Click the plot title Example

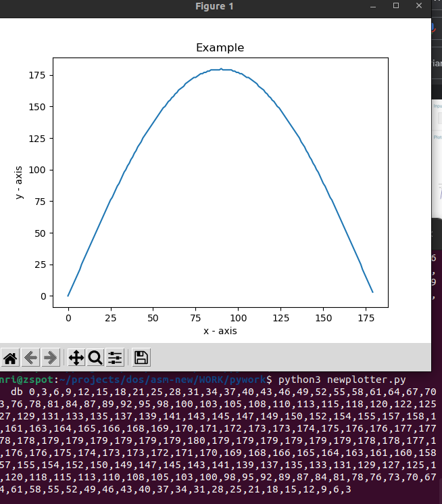point(220,47)
